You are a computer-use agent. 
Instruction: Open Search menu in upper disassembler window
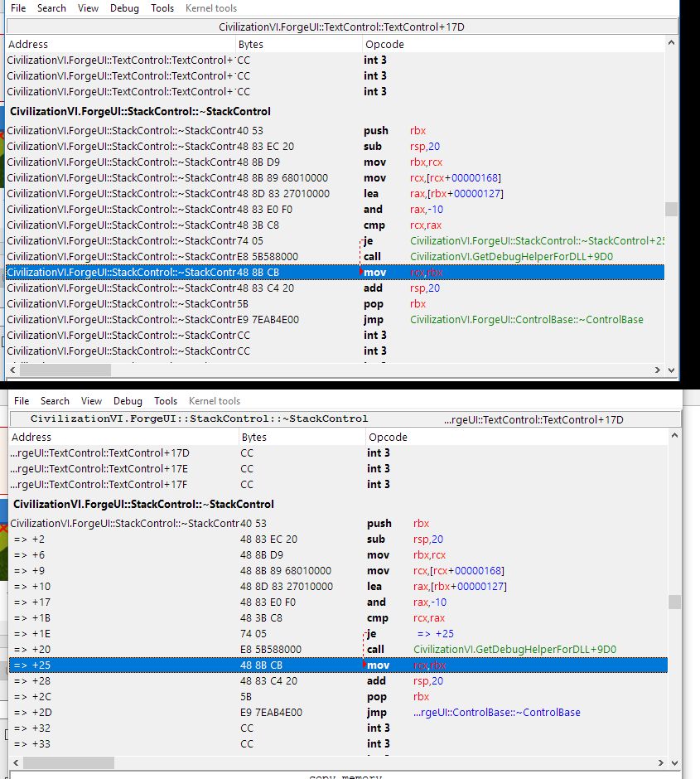tap(51, 8)
